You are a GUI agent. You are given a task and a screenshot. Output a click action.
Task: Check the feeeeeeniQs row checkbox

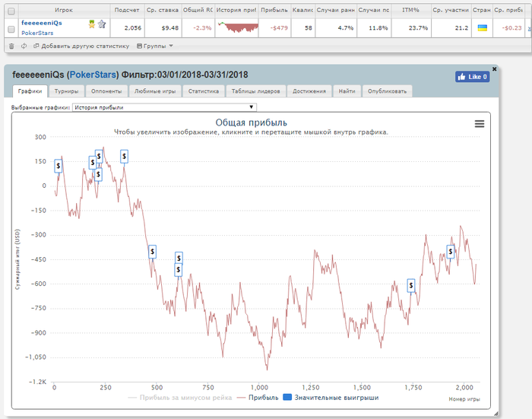tap(11, 29)
